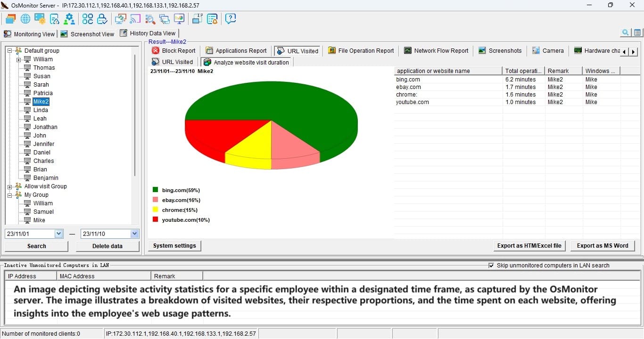Click Export as MS Word
This screenshot has height=339, width=644.
coord(603,245)
